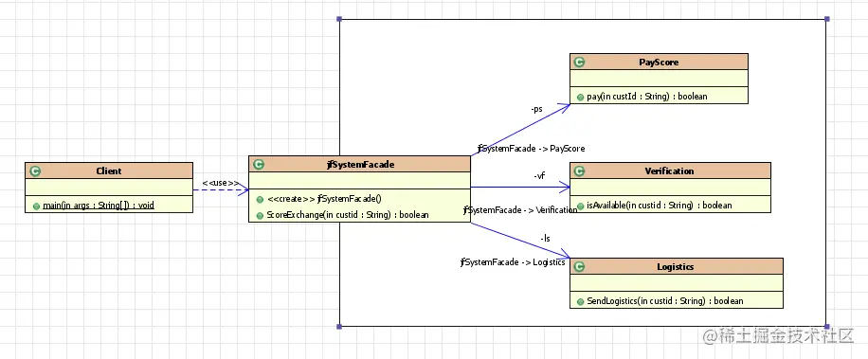This screenshot has height=359, width=868.
Task: Select the PayScore class title
Action: pos(659,62)
